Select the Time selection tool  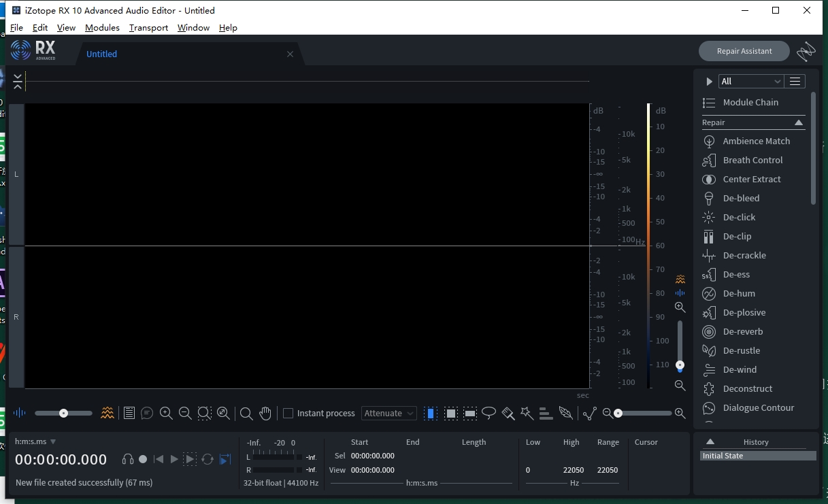tap(430, 413)
